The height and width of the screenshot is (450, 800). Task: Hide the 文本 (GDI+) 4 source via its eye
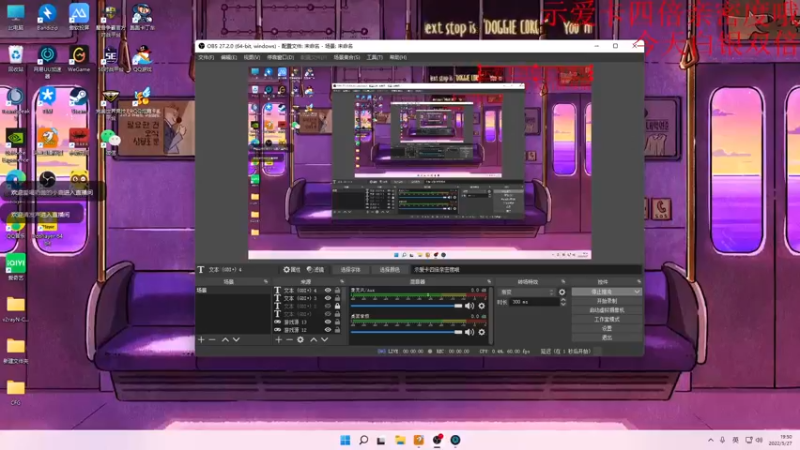(x=328, y=290)
